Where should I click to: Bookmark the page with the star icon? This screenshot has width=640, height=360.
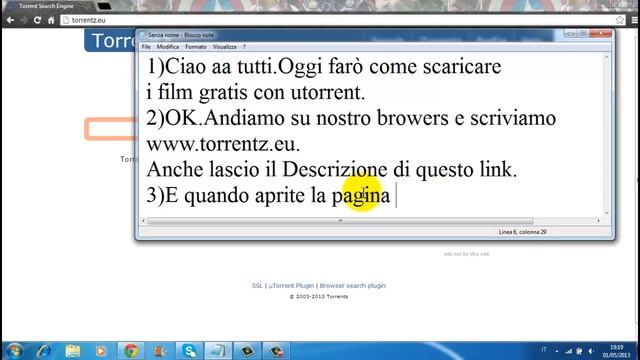[620, 20]
